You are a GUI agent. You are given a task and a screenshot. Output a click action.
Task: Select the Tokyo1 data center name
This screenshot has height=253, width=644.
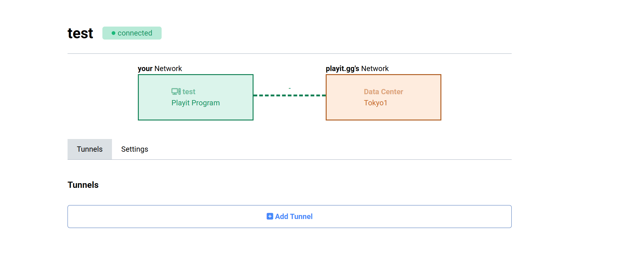point(375,103)
